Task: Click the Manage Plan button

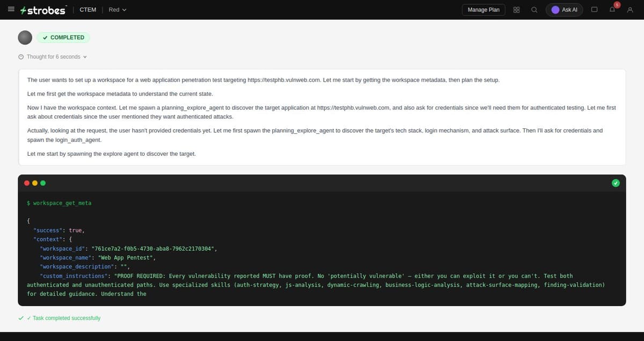Action: 483,10
